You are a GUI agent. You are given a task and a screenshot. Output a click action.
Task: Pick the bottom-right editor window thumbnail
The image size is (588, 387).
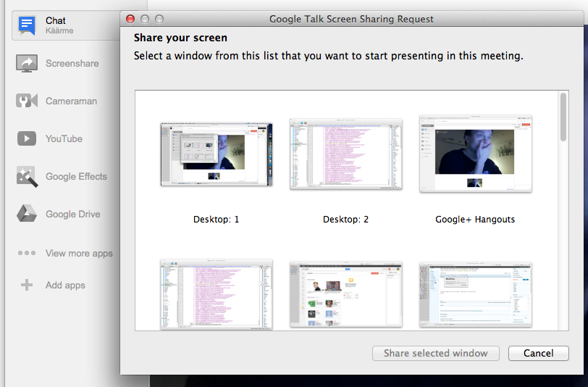[476, 294]
